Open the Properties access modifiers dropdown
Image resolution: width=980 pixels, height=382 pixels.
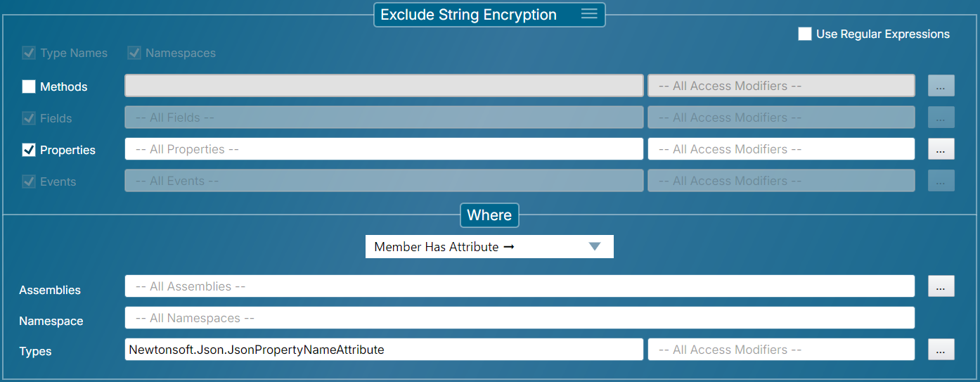coord(781,149)
